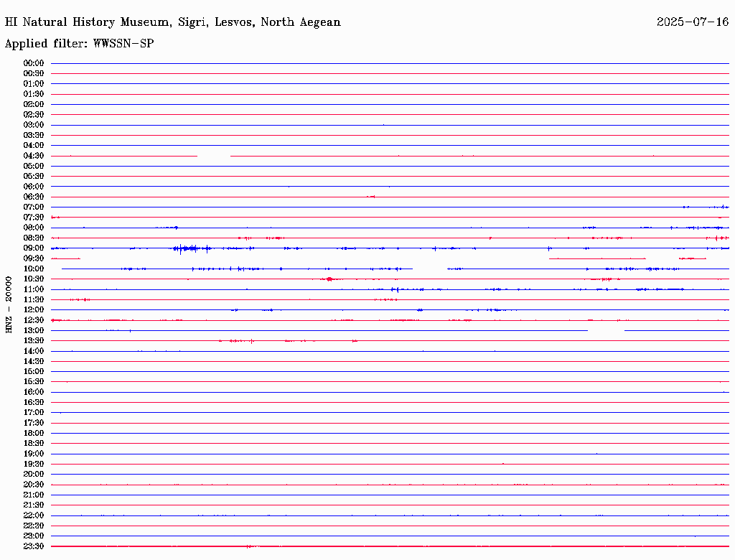Select the 10:00 time label
735x560 pixels.
coord(34,269)
